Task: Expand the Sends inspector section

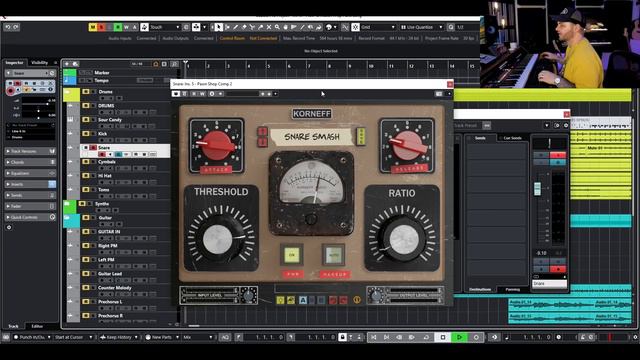Action: [x=31, y=195]
